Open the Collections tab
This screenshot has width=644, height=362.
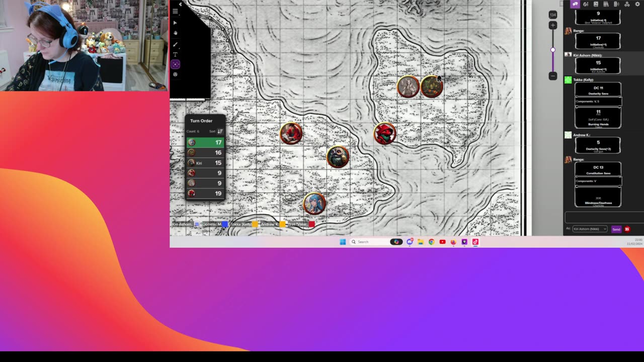[x=627, y=4]
